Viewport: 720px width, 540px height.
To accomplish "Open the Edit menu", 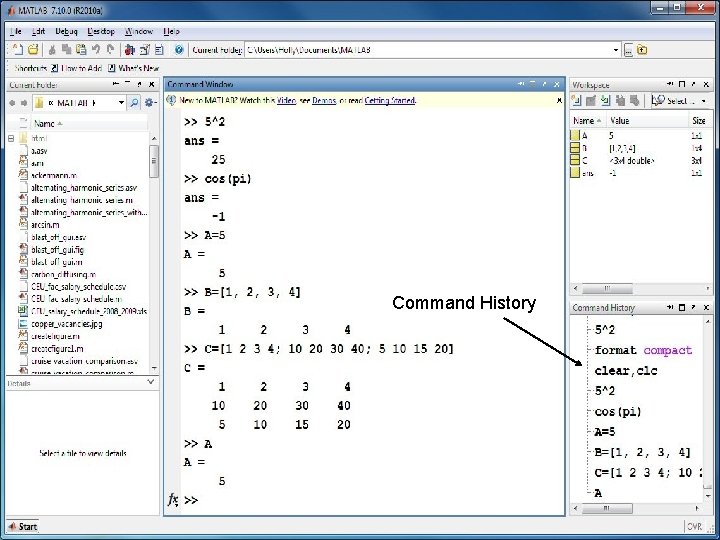I will pyautogui.click(x=38, y=31).
